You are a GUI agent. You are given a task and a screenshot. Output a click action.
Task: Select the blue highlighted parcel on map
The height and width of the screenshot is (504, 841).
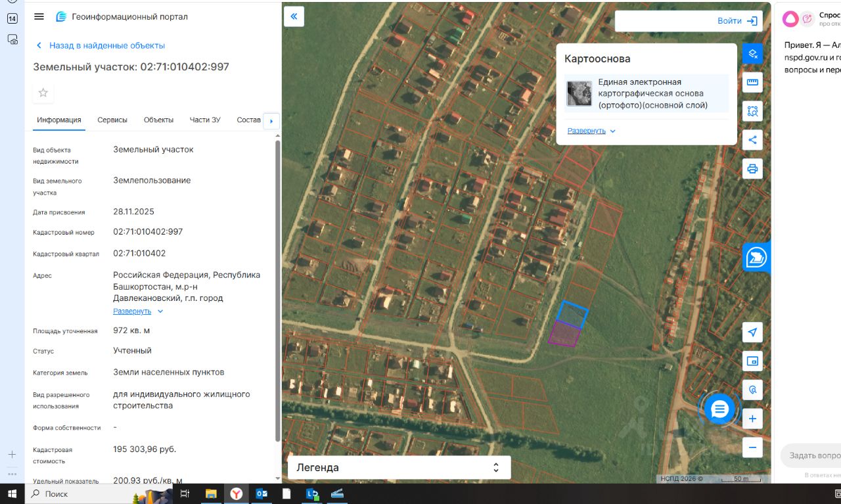(572, 313)
